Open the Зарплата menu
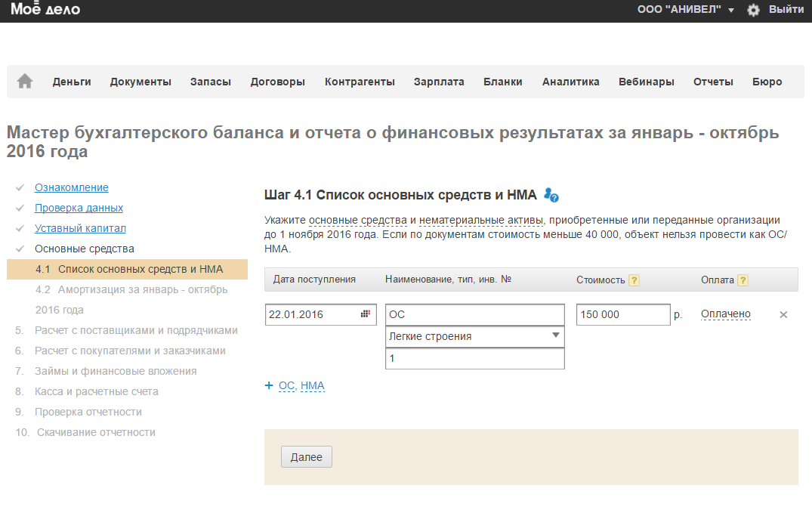Screen dimensions: 812x513 point(439,82)
